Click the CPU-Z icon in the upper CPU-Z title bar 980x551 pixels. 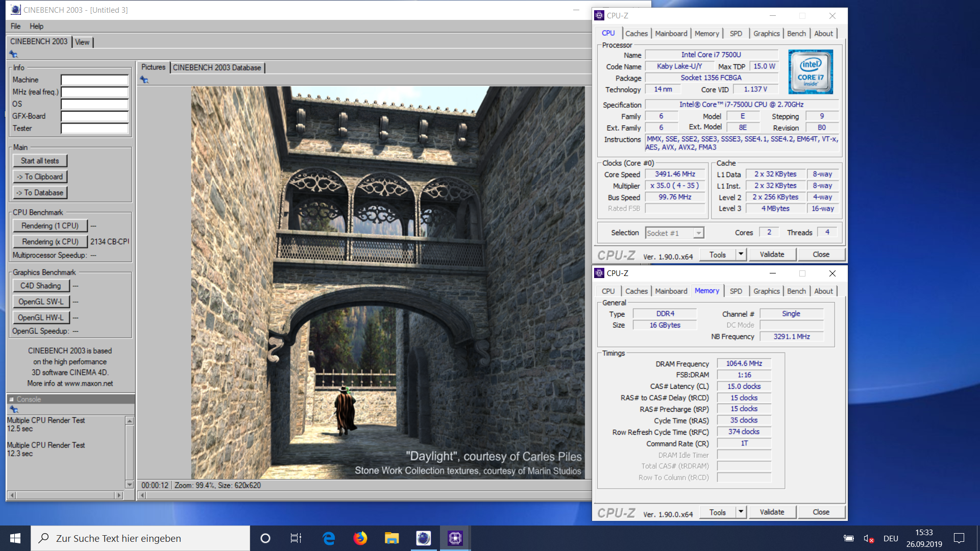pyautogui.click(x=599, y=16)
